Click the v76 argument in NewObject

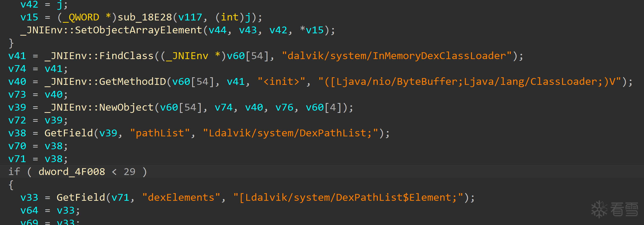coord(284,108)
